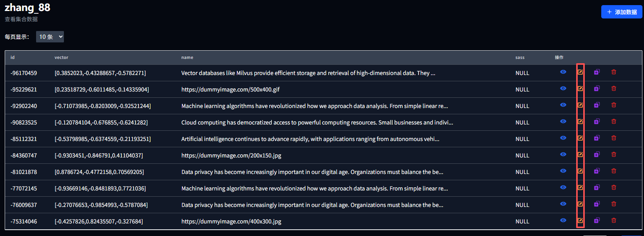Screen dimensions: 644x236
Task: Delete the row with id -92902240
Action: [x=614, y=105]
